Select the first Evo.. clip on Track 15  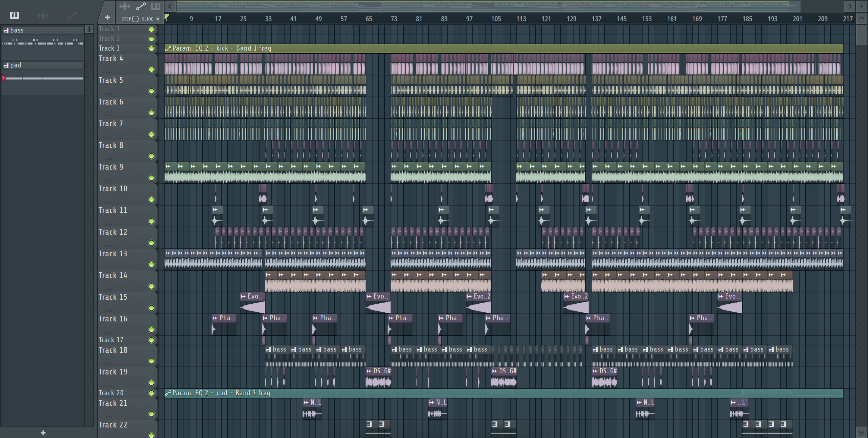252,303
